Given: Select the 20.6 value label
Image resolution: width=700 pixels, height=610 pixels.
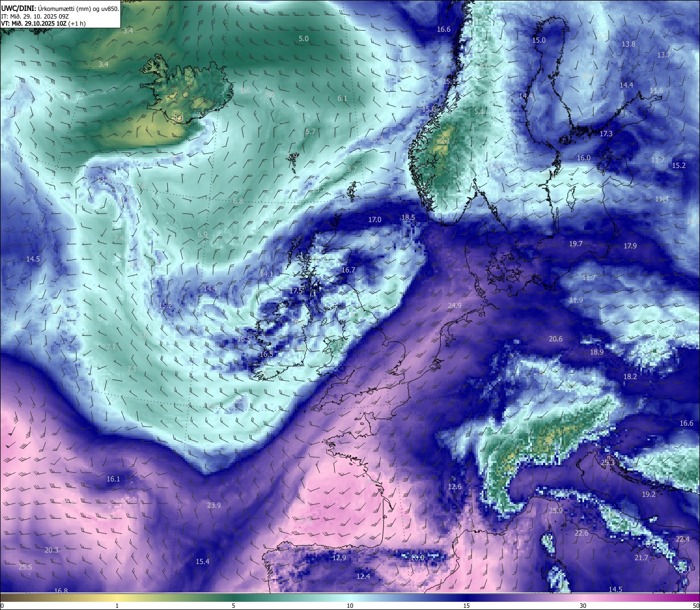Looking at the screenshot, I should pos(556,339).
